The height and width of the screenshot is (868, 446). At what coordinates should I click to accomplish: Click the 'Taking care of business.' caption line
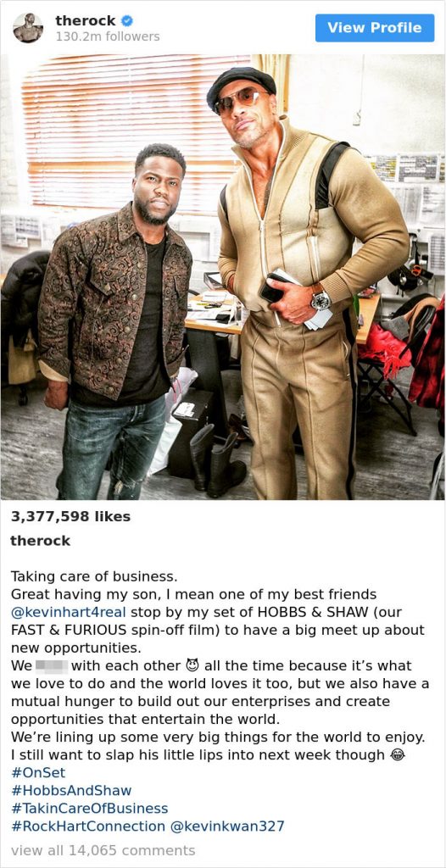tap(93, 576)
